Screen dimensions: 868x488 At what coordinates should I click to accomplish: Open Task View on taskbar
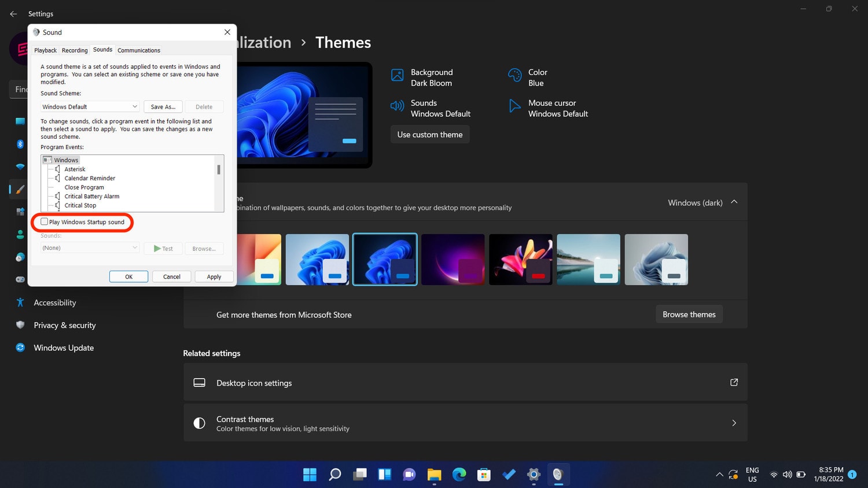click(x=360, y=475)
